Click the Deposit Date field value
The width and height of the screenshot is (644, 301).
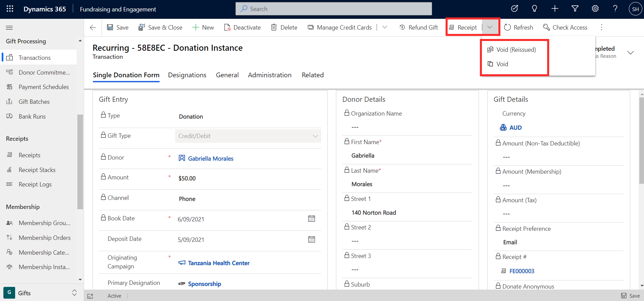[x=191, y=240]
